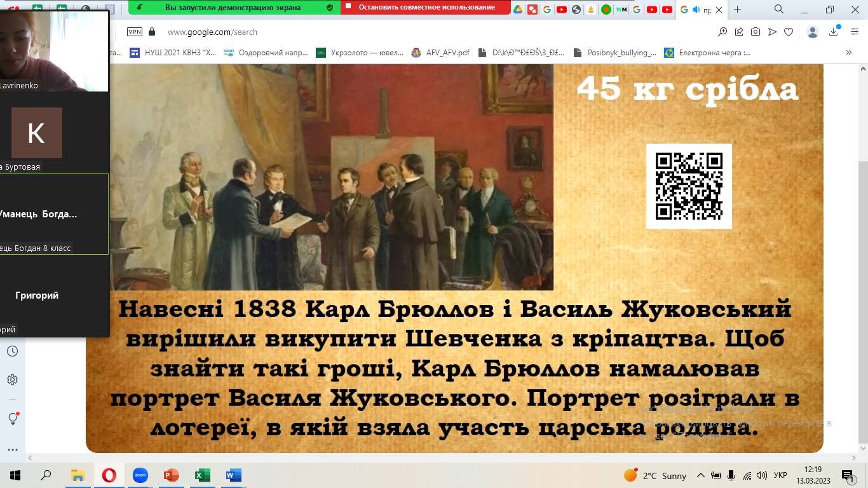Switch to Zoom from taskbar
The height and width of the screenshot is (488, 868).
coord(140,475)
